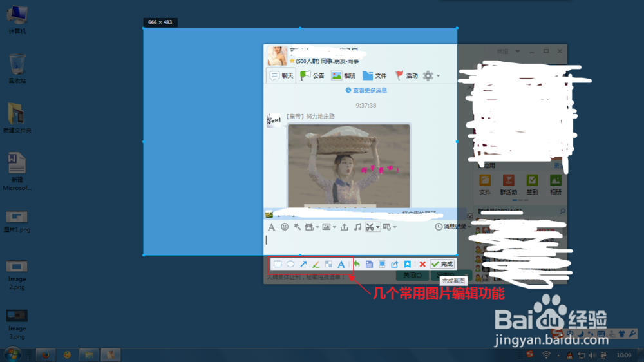
Task: Click the member list search icon
Action: tap(562, 211)
